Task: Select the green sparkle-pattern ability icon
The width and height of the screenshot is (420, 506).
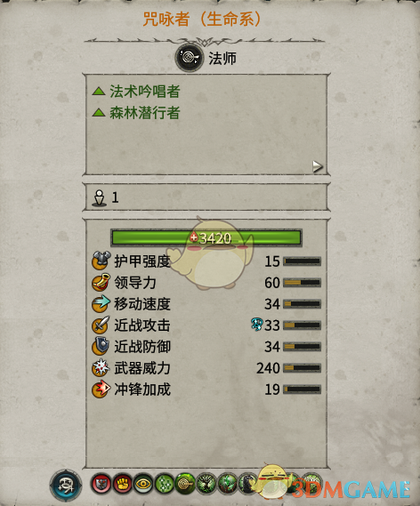Action: coord(164,484)
